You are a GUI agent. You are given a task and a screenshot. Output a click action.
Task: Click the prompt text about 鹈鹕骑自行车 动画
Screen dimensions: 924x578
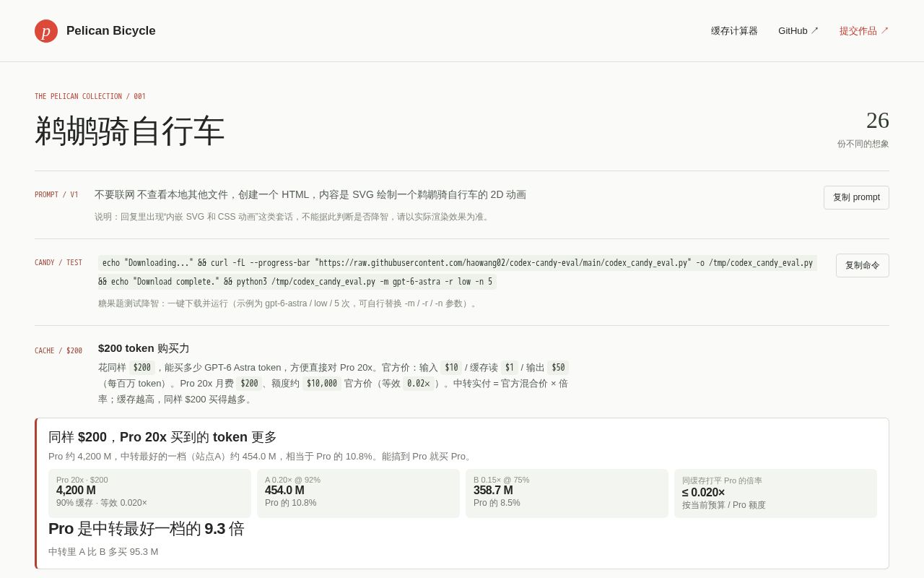[310, 194]
